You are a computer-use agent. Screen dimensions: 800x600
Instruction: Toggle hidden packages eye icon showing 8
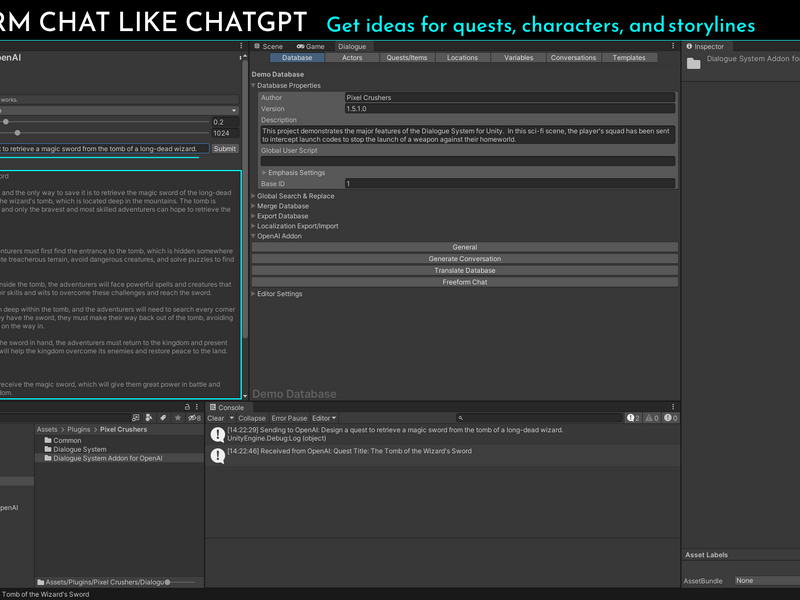pos(194,418)
